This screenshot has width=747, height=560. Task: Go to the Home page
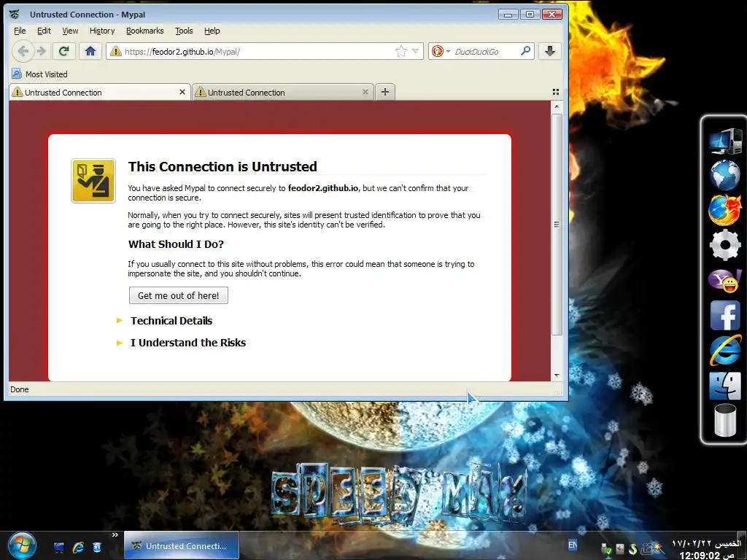point(90,51)
